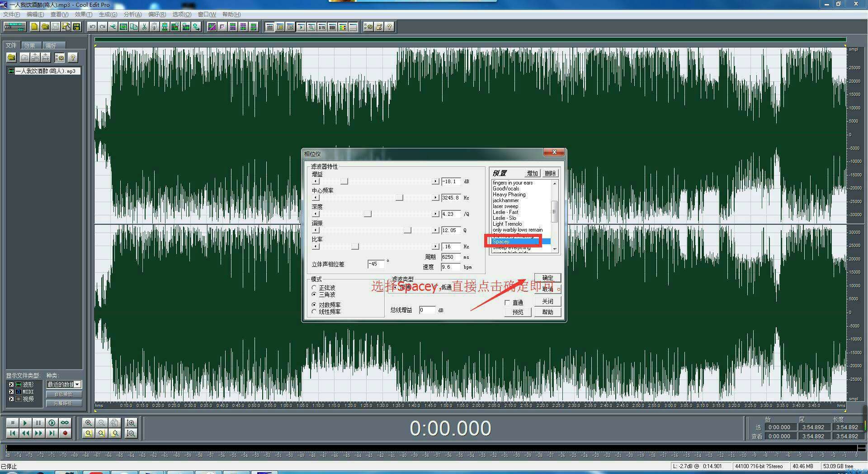This screenshot has height=474, width=868.
Task: Click the 确定 button in the dialog
Action: click(x=547, y=278)
